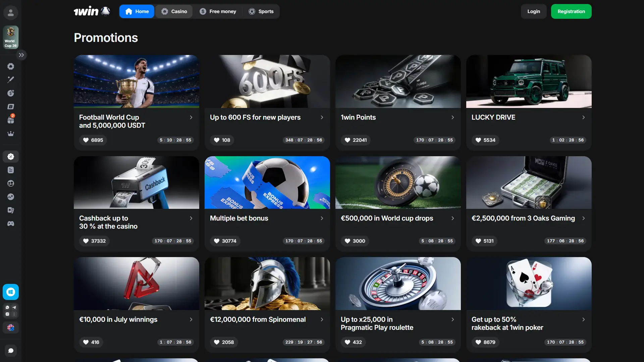This screenshot has width=644, height=362.
Task: Like the July winnings promo (416)
Action: tap(91, 342)
